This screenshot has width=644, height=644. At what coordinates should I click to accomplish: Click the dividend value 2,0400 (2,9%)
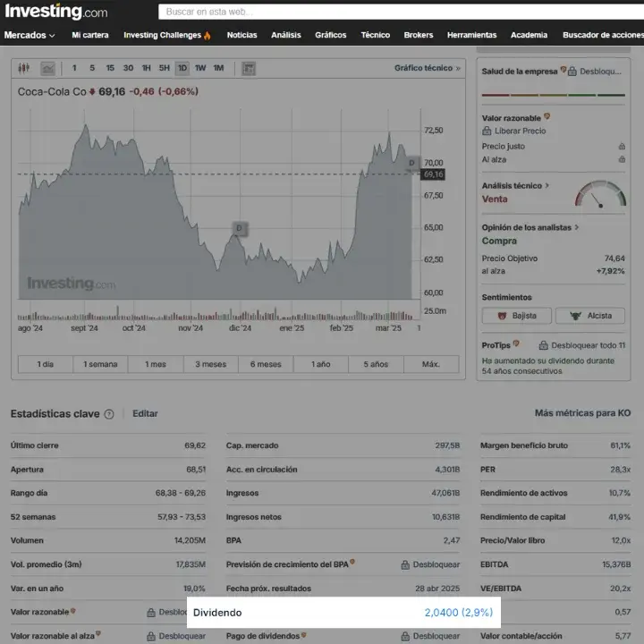click(458, 613)
